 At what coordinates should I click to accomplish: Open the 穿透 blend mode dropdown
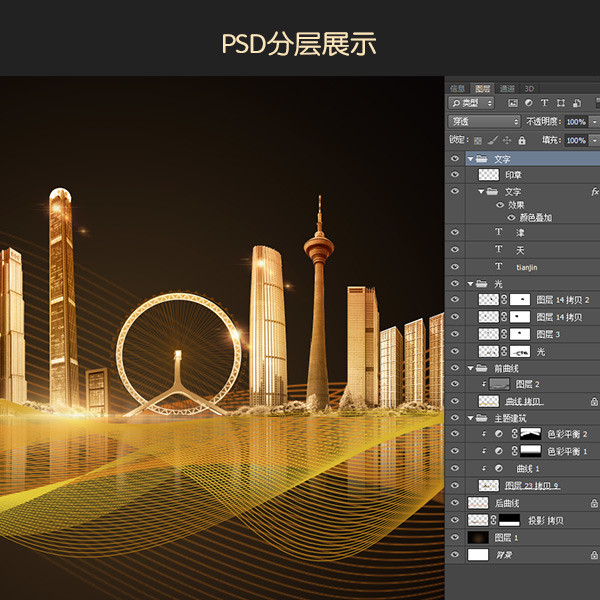484,122
